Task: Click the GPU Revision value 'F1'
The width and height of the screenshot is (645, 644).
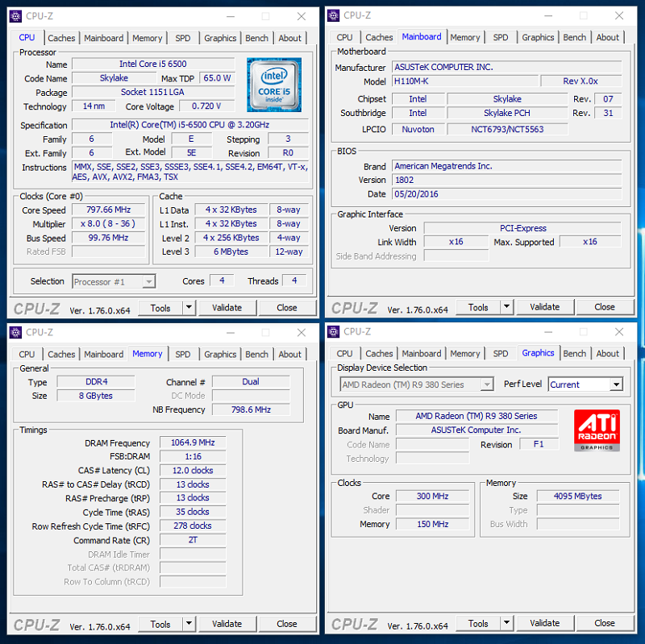Action: tap(539, 444)
